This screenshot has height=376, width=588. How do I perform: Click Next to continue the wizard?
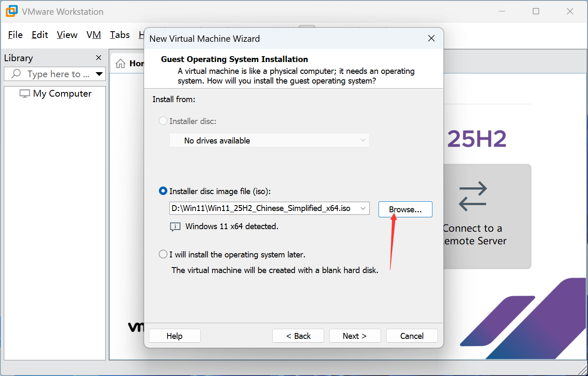[x=354, y=336]
